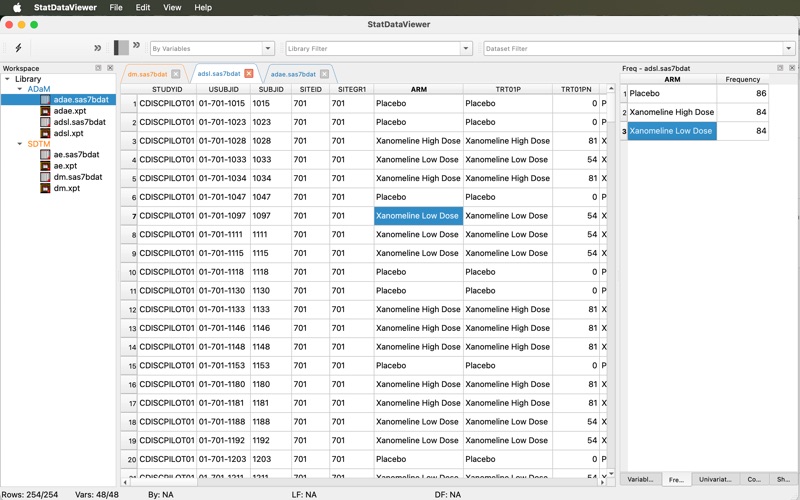Click the lightning bolt run icon

click(18, 48)
